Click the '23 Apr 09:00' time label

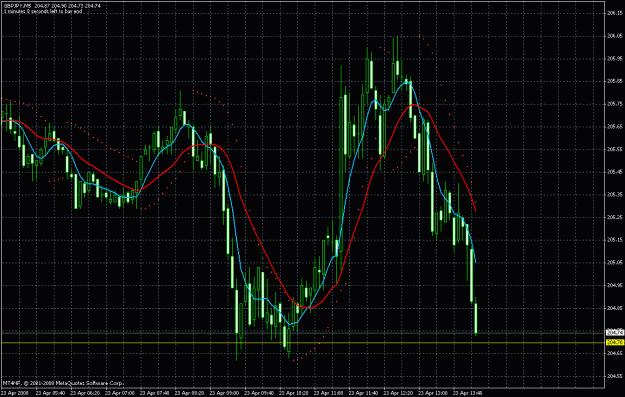[223, 393]
